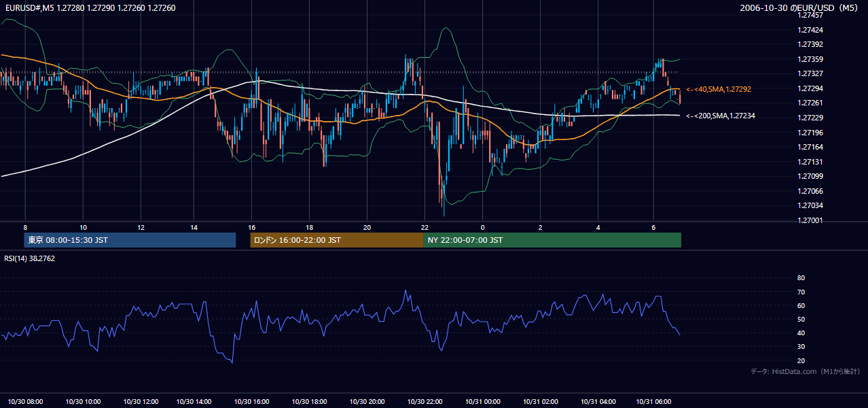Click hour marker 20 under the price chart

click(x=367, y=227)
